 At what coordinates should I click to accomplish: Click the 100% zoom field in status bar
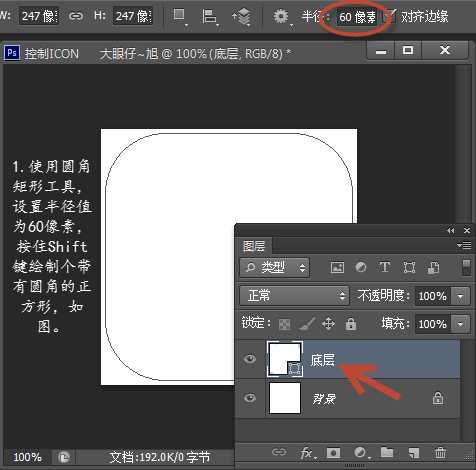[x=28, y=457]
